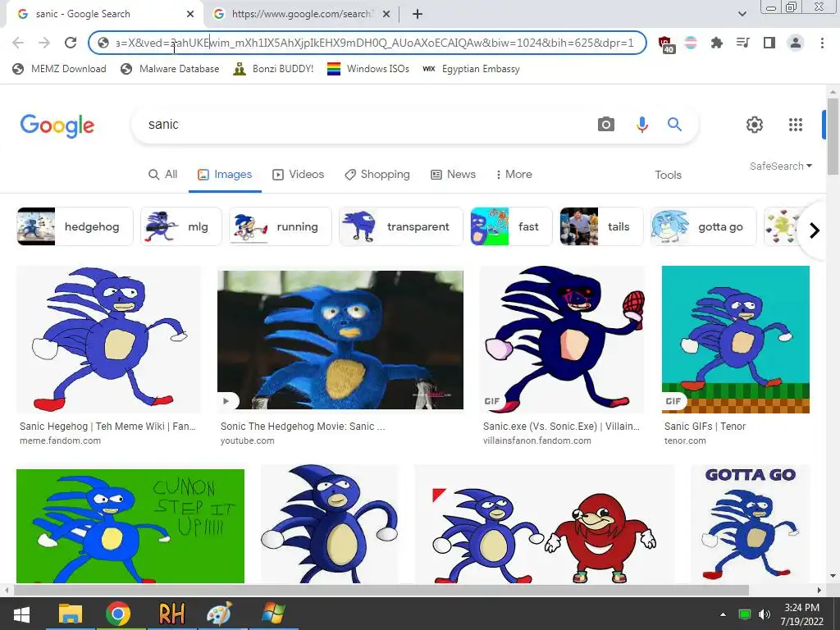The width and height of the screenshot is (840, 630).
Task: Toggle the browser side panel
Action: point(769,43)
